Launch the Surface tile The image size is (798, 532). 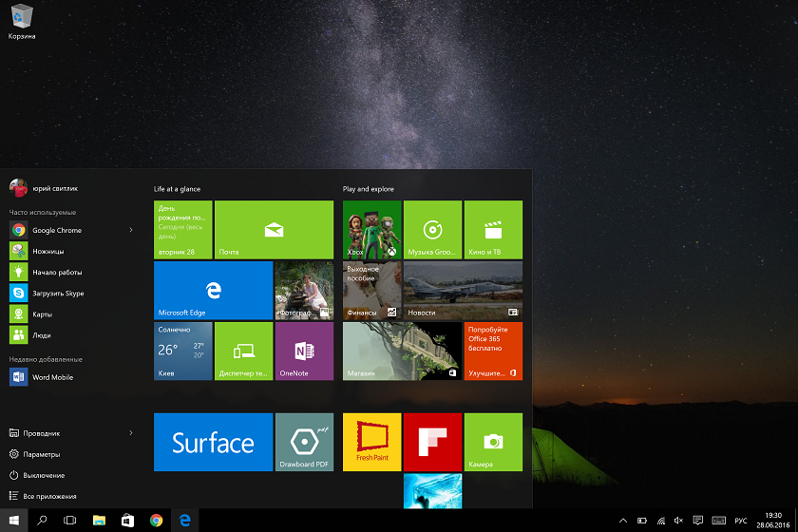(x=213, y=442)
